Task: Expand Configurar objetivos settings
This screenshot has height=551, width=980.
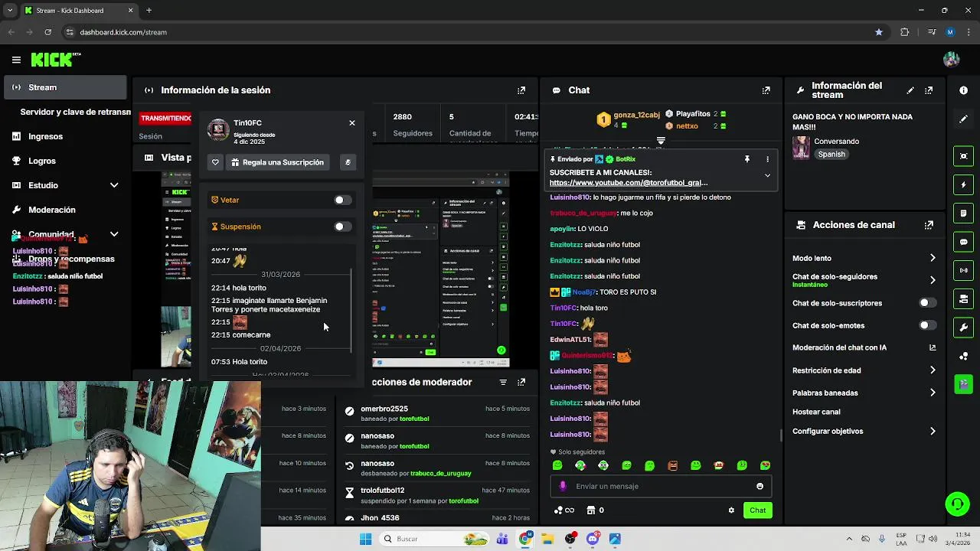Action: [933, 431]
